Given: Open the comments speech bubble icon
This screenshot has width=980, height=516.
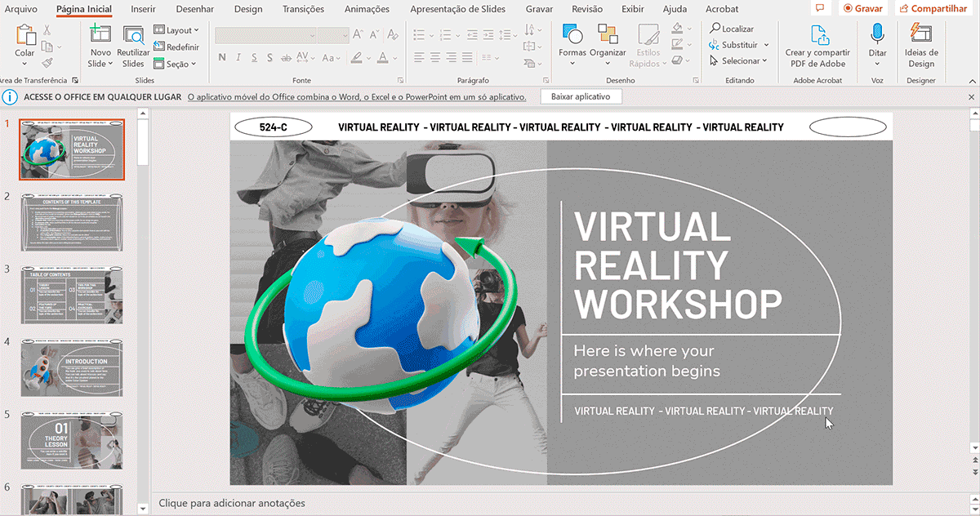Looking at the screenshot, I should (819, 7).
